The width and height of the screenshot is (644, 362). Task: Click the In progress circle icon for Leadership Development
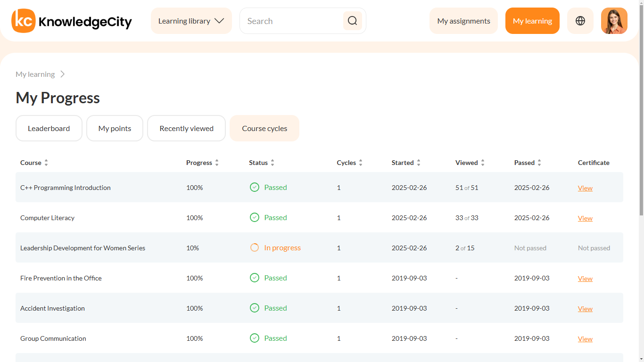[x=254, y=247]
